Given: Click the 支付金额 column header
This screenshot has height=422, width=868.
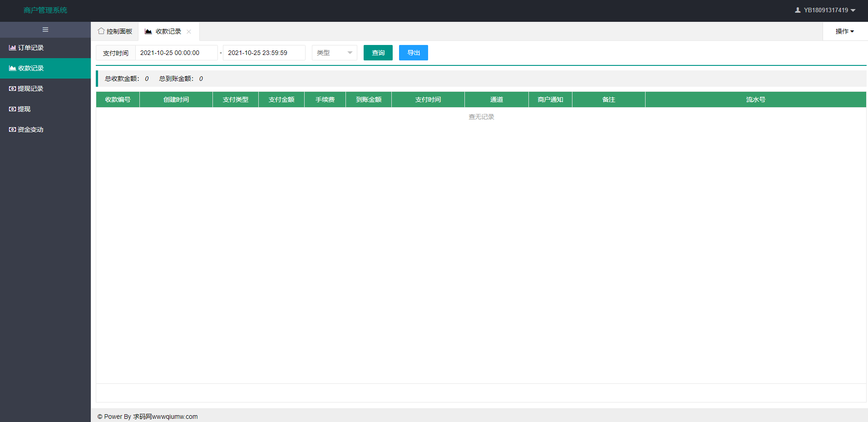Looking at the screenshot, I should tap(281, 99).
